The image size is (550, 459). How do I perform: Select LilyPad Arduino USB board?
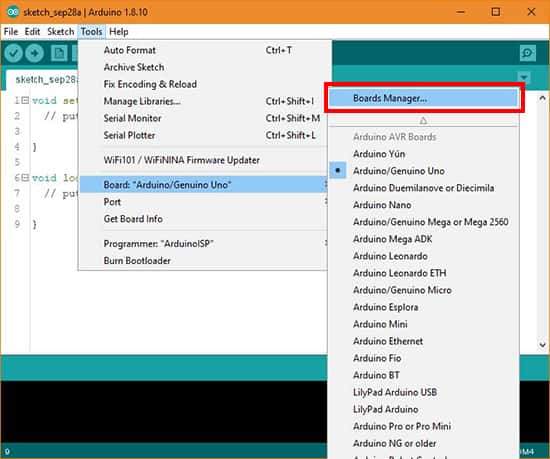pos(423,392)
